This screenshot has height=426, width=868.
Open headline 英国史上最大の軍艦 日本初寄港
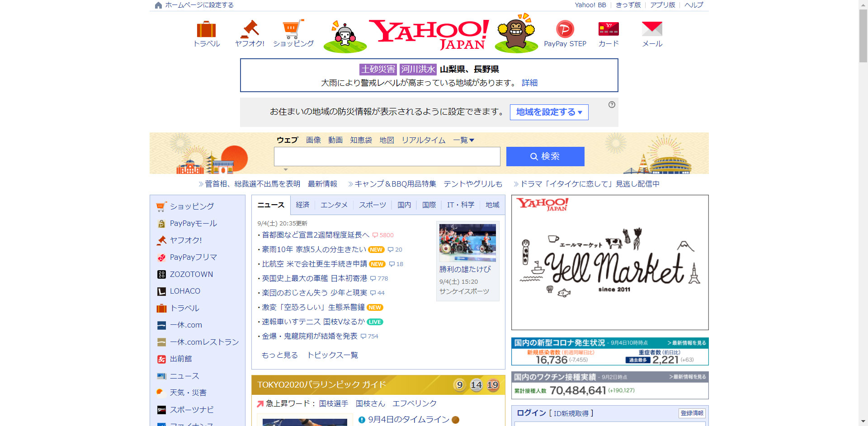[x=315, y=278]
